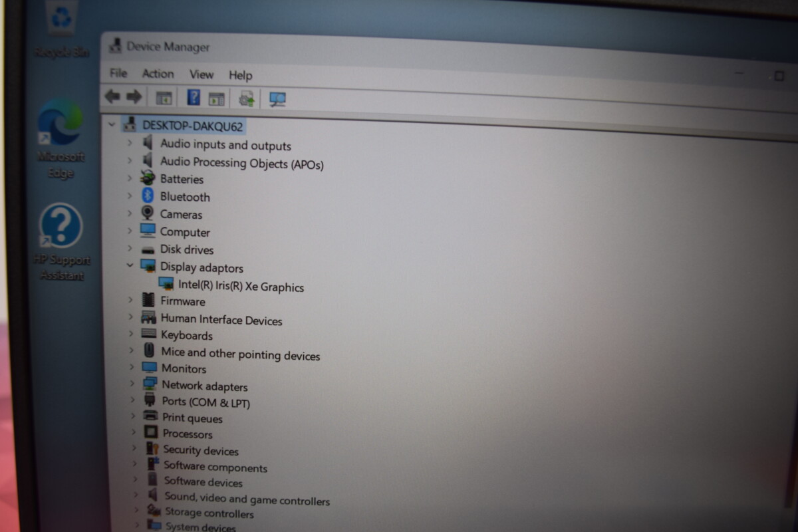Select the Disk drives label
This screenshot has width=798, height=532.
click(x=187, y=249)
